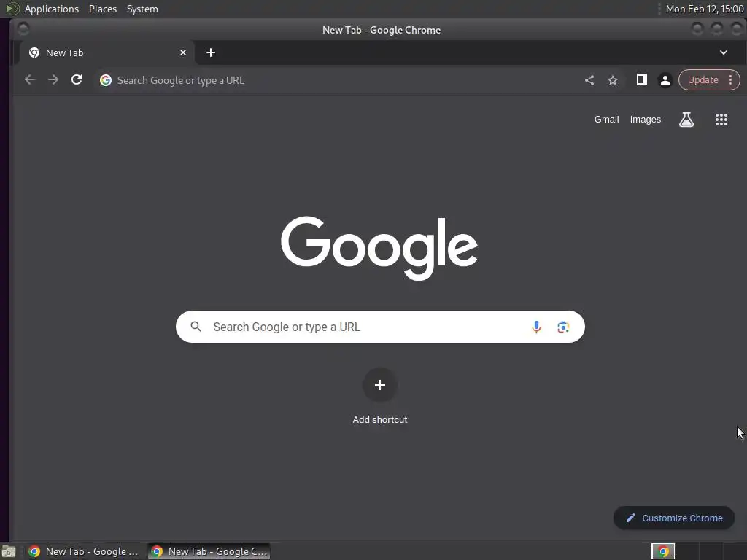747x560 pixels.
Task: Click the window menu button in title bar
Action: 23,29
